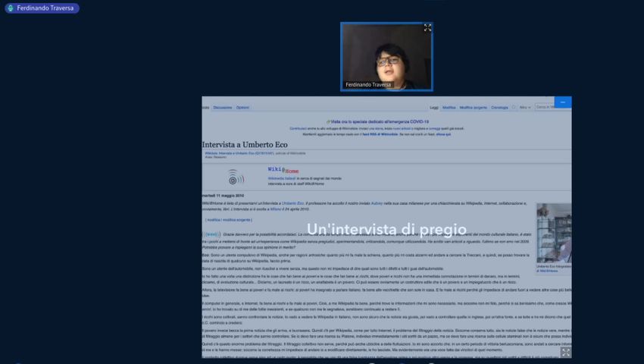Viewport: 644px width, 364px height.
Task: Click the photo caption under Umberto Eco image
Action: [554, 268]
